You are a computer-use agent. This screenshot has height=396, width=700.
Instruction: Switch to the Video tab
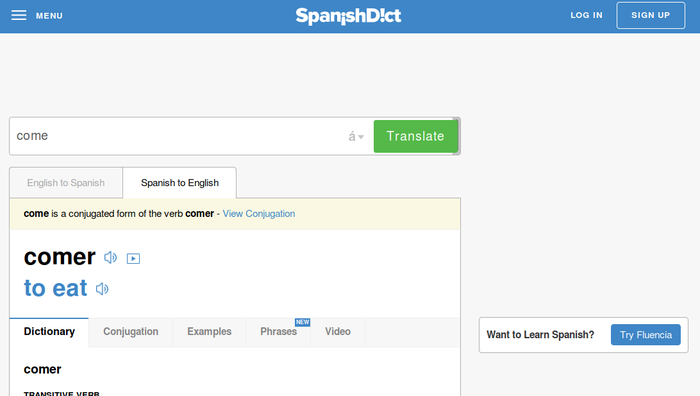338,332
